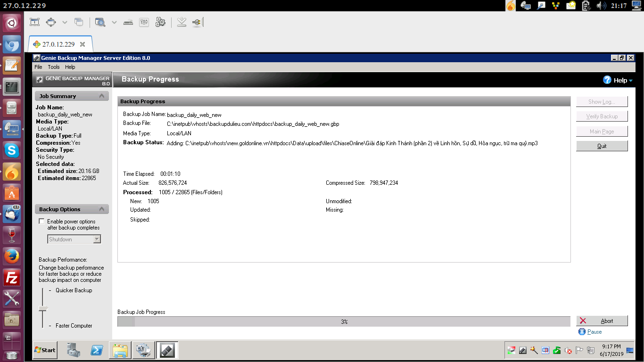Click the disconnect plug icon
Screen dimensions: 644x362
pos(197,22)
